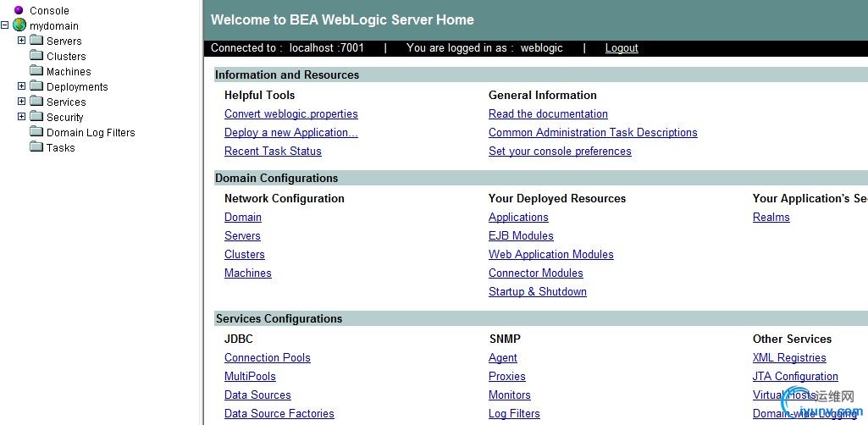The height and width of the screenshot is (425, 868).
Task: Open the JTA Configuration link
Action: (795, 376)
